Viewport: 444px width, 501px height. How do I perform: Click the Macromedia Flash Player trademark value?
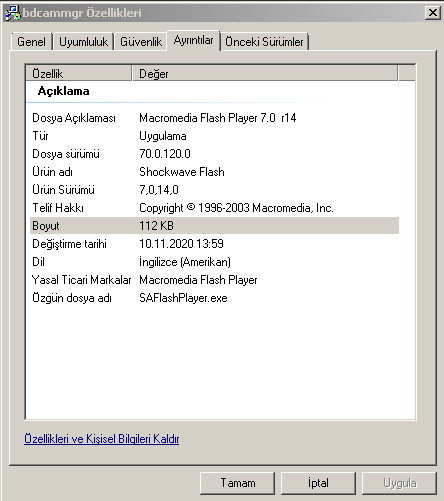click(198, 280)
